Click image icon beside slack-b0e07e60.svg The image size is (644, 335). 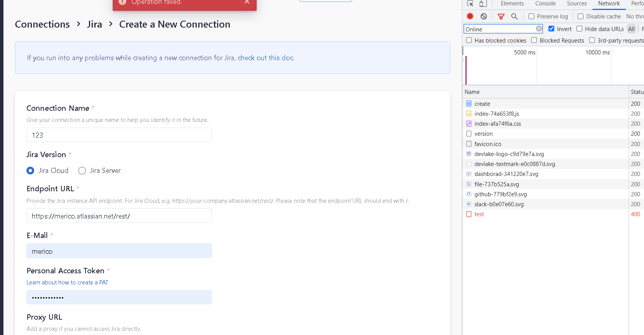tap(469, 204)
